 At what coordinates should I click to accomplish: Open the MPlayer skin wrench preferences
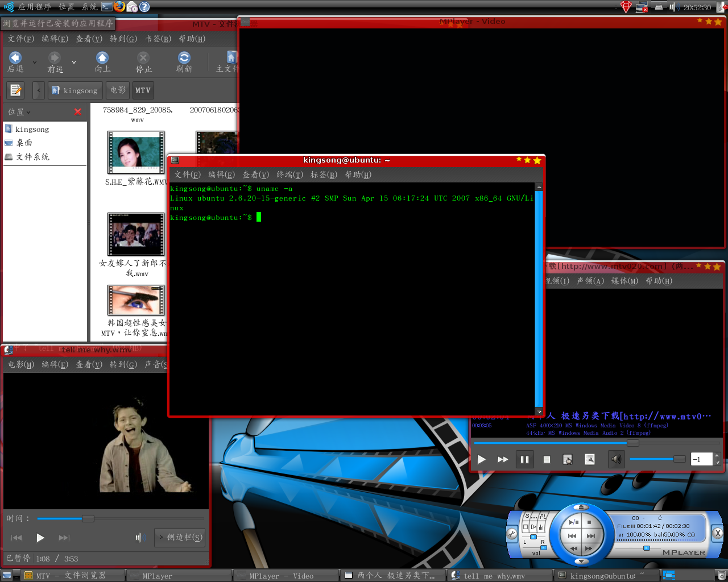pos(512,533)
